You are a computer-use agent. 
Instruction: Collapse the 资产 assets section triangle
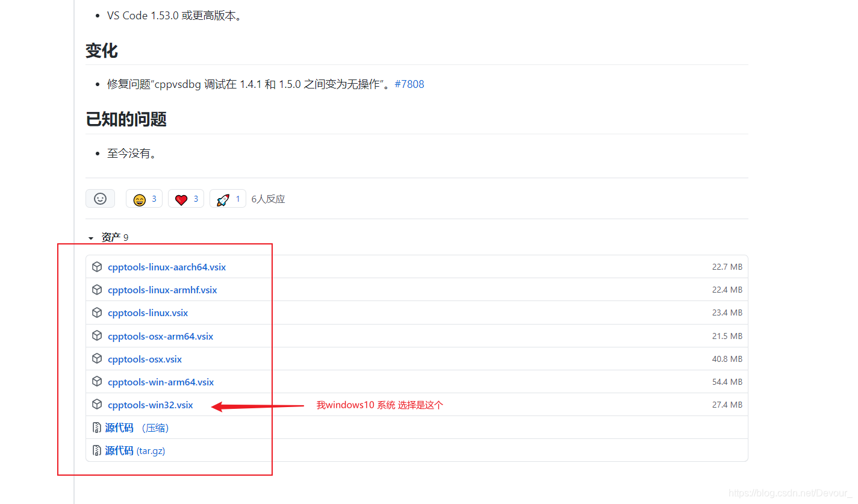[x=91, y=238]
